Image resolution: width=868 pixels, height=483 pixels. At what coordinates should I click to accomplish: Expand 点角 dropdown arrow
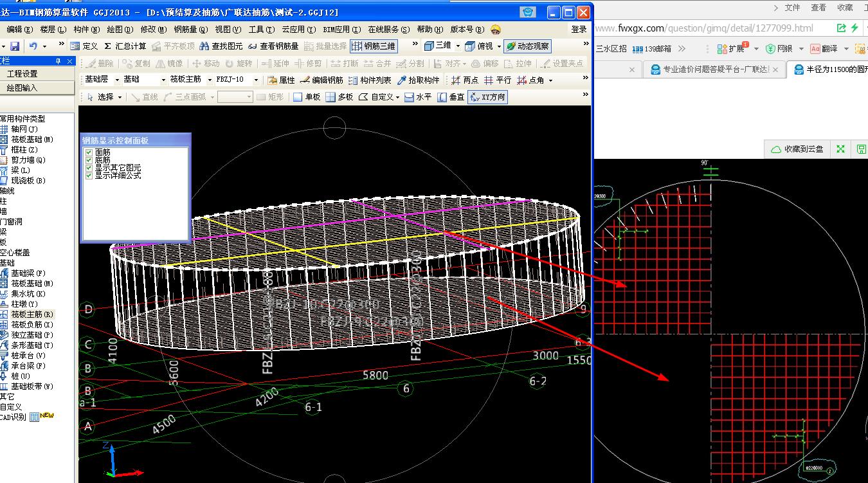tap(550, 80)
